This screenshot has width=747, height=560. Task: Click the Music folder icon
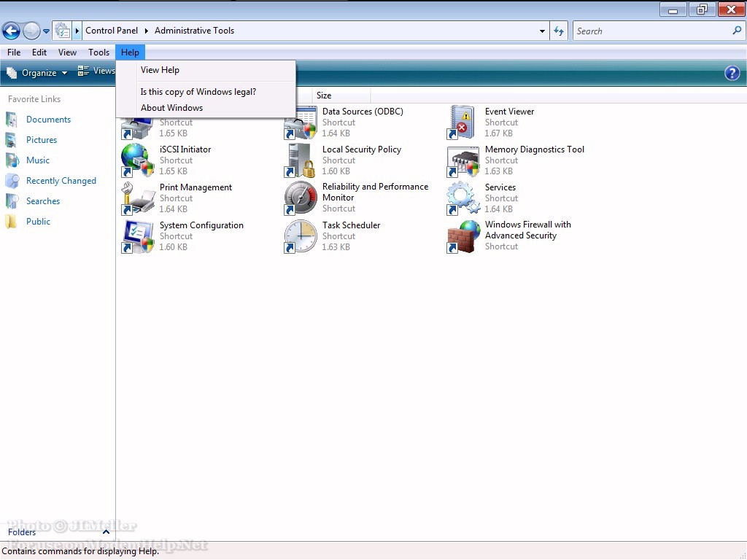12,160
